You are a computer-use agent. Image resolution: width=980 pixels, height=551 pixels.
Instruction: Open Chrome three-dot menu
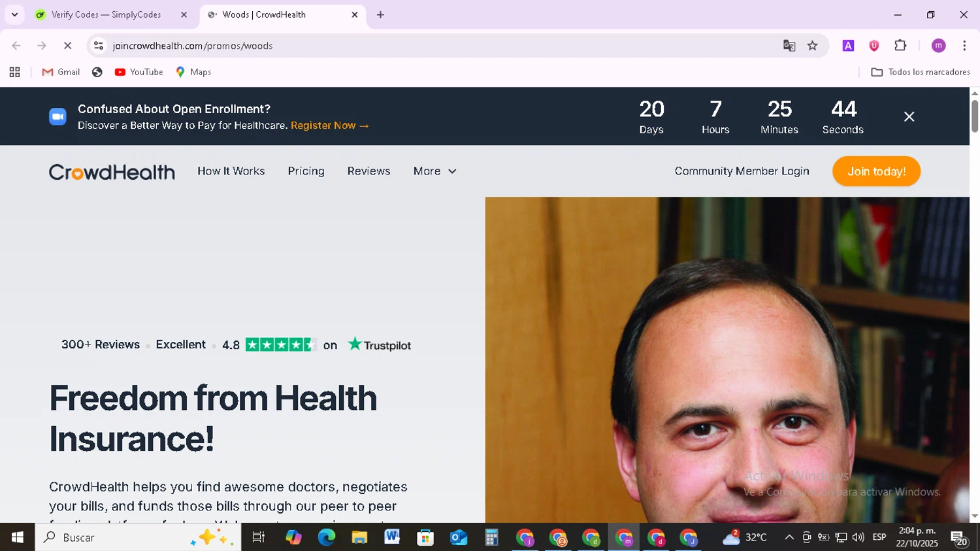(964, 46)
